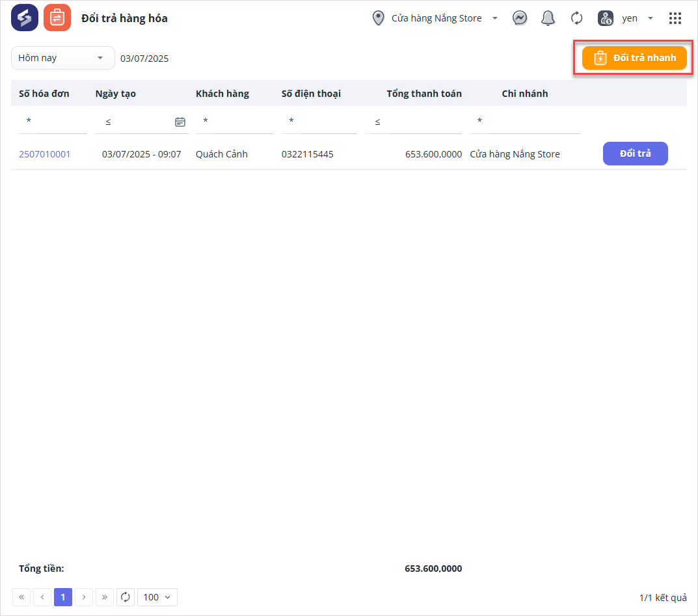Go to next page arrow

click(x=84, y=597)
